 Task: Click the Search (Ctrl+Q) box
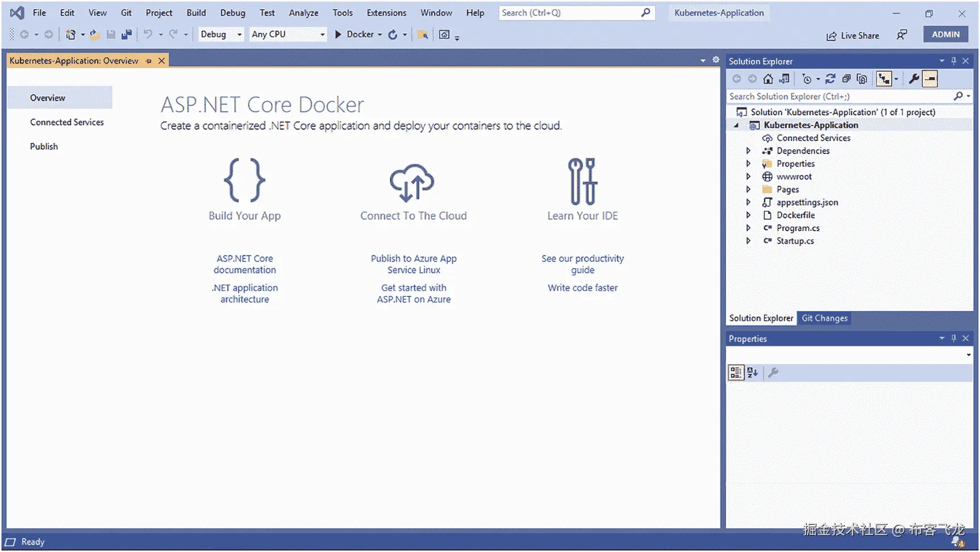(576, 12)
